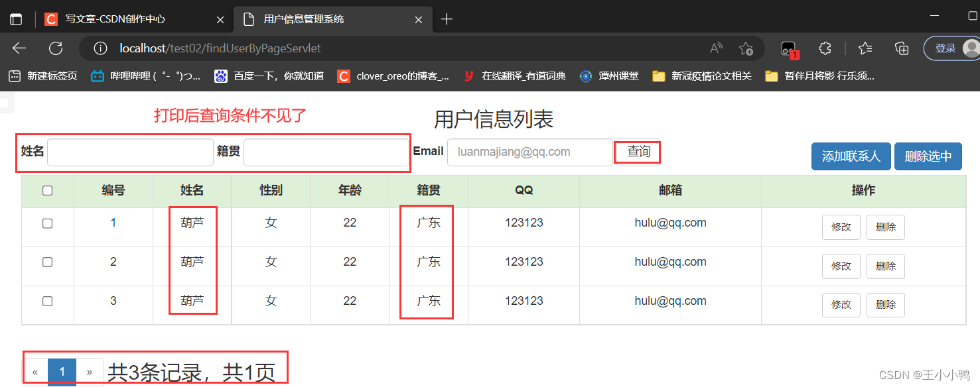Reload the current page
Image resolution: width=980 pixels, height=387 pixels.
tap(56, 48)
